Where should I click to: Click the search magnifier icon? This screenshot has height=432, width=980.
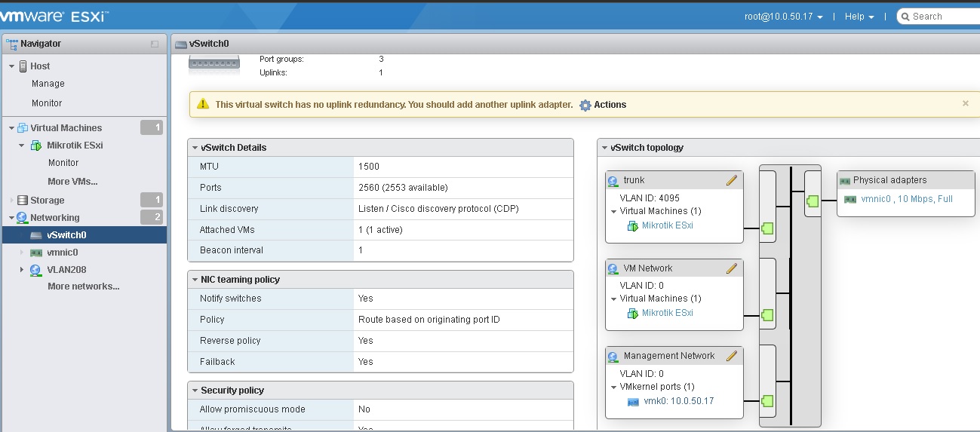pos(904,17)
